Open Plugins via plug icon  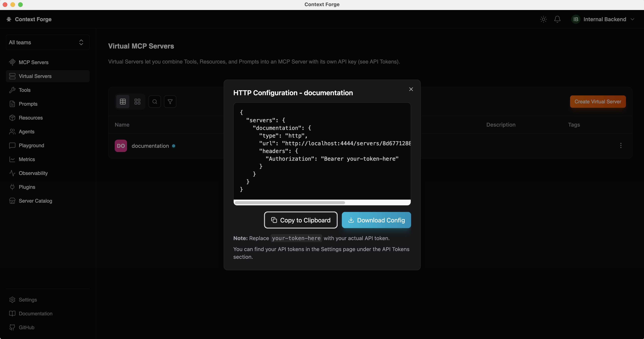coord(12,187)
